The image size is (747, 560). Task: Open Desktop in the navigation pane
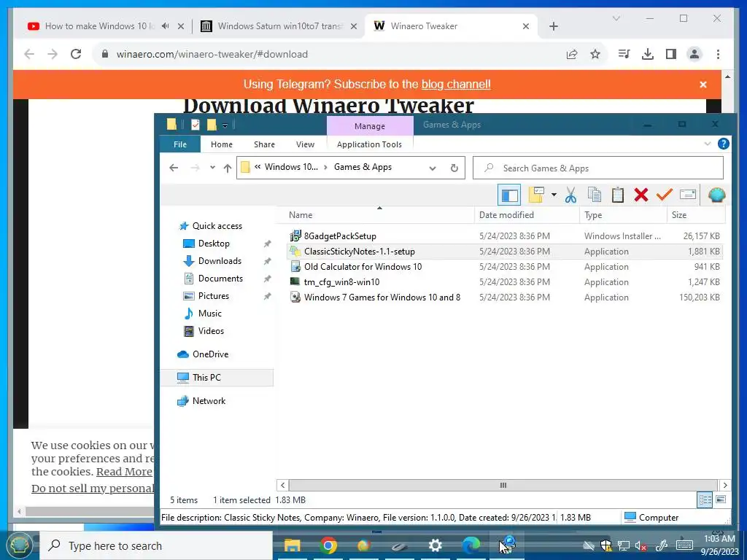pos(214,244)
